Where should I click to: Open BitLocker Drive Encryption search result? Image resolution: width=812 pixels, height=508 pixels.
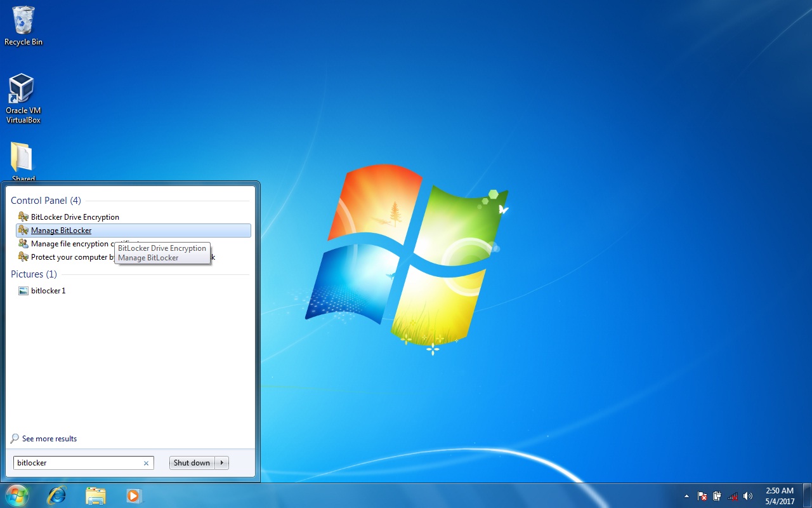click(x=133, y=217)
